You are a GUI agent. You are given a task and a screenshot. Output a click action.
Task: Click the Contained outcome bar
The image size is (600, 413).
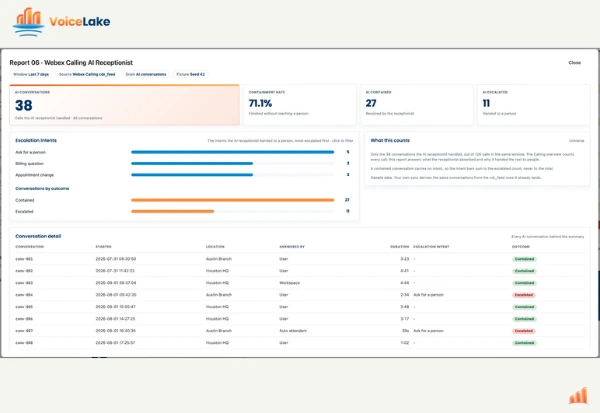[x=232, y=200]
